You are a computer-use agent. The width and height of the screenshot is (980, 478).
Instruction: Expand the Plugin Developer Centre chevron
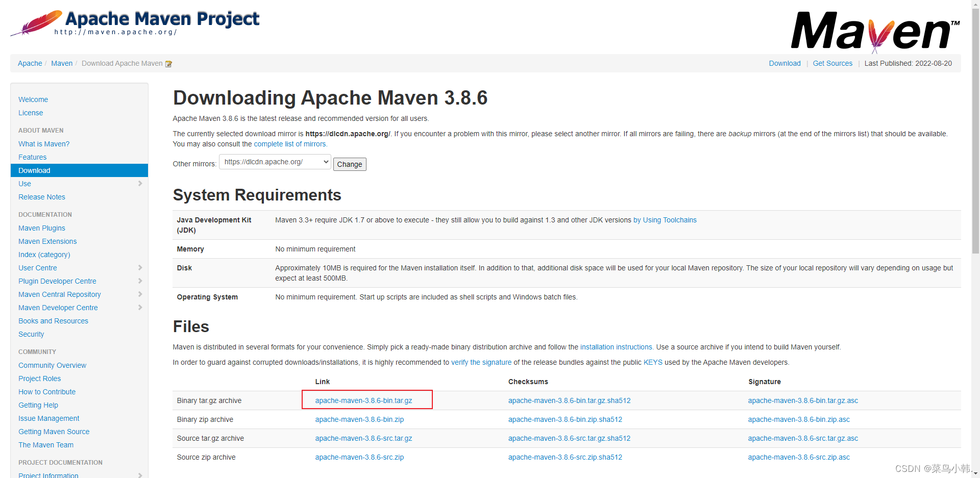pyautogui.click(x=140, y=281)
